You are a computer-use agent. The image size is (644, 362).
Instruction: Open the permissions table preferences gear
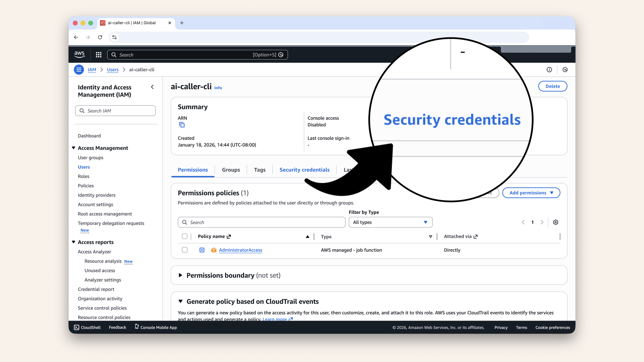[555, 222]
